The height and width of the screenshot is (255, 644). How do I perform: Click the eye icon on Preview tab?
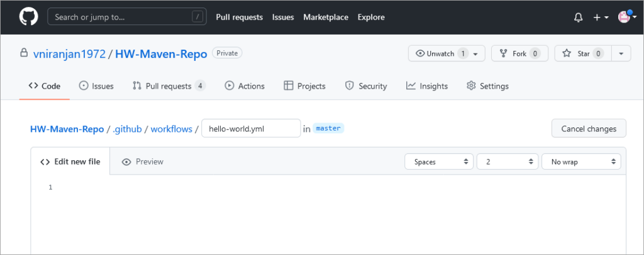point(126,162)
